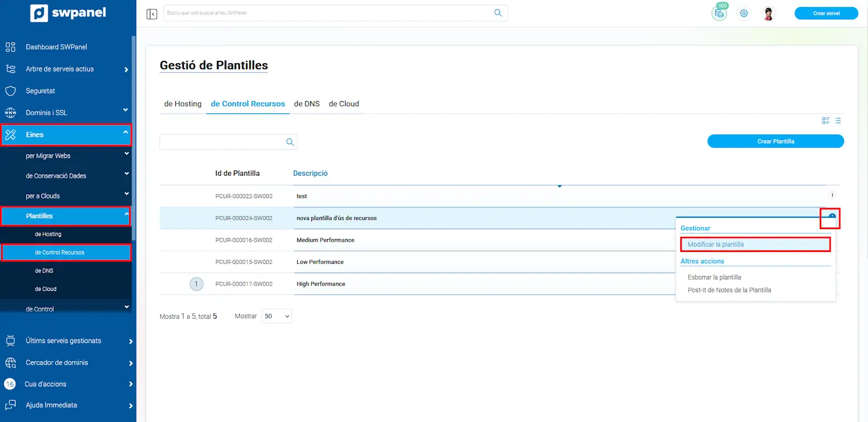
Task: Open three-dot menu for test row
Action: 832,196
